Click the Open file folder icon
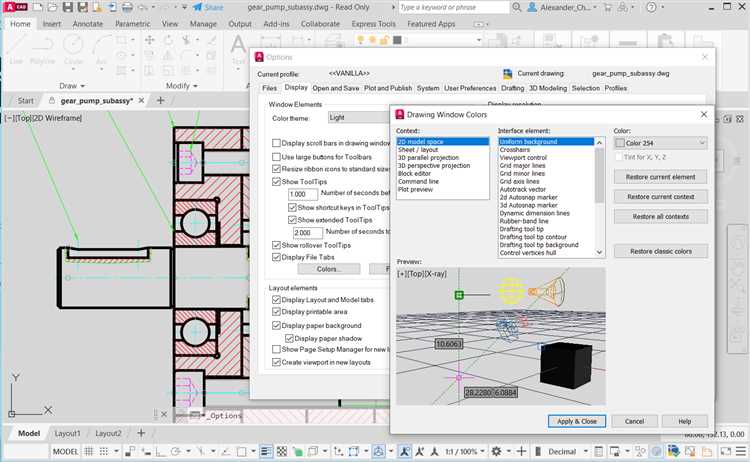The height and width of the screenshot is (462, 750). coord(52,7)
